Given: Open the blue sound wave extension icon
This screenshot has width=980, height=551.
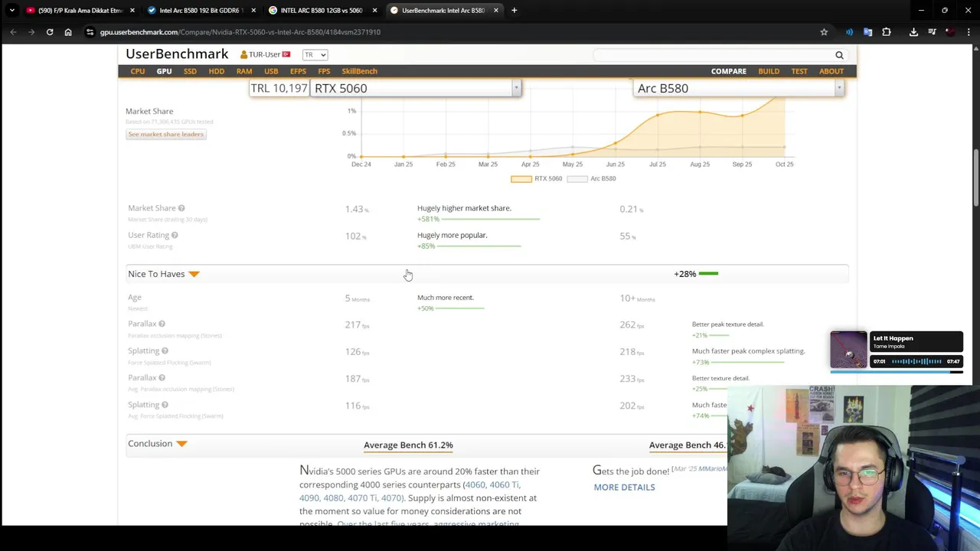Looking at the screenshot, I should pos(849,32).
